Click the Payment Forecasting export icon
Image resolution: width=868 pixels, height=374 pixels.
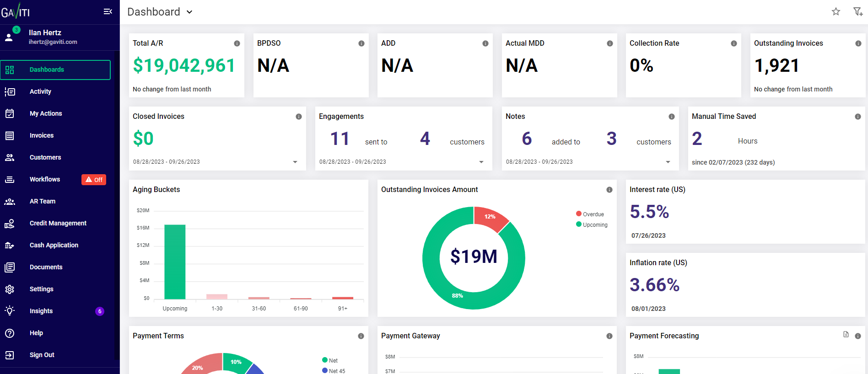(x=846, y=335)
